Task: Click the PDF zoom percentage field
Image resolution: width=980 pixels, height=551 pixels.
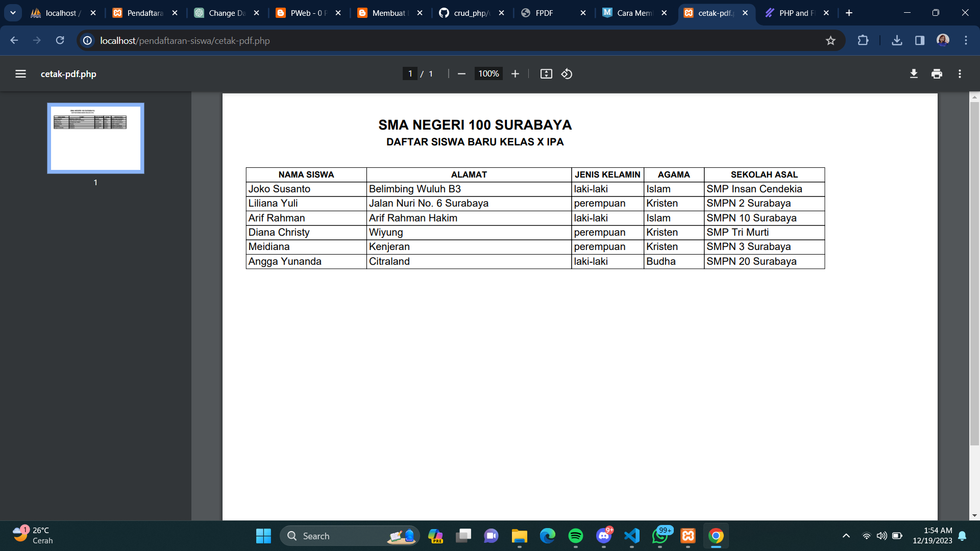Action: 488,74
